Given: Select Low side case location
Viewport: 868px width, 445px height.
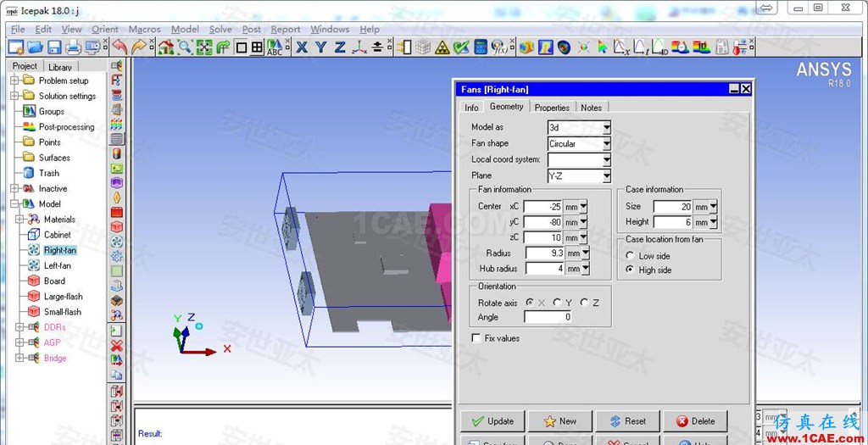Looking at the screenshot, I should 630,256.
